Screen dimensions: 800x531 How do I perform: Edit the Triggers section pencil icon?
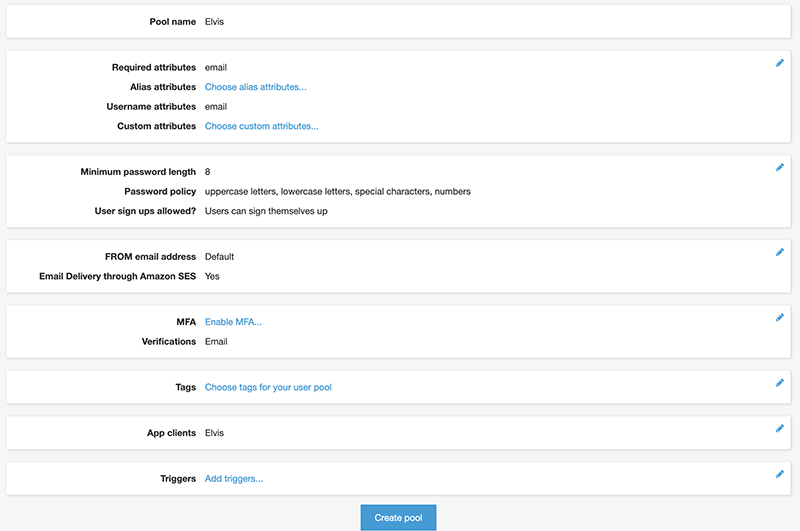click(780, 474)
